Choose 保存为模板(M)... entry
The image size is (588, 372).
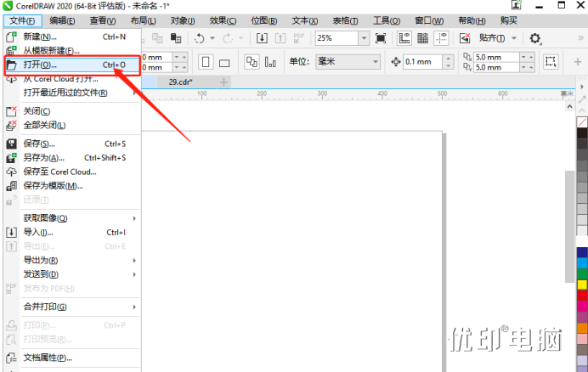tap(72, 186)
